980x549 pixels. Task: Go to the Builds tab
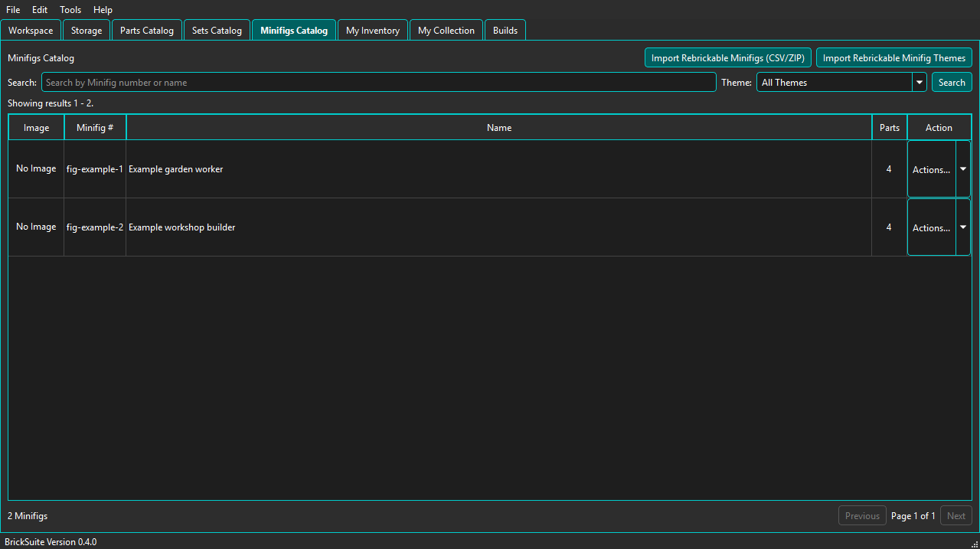tap(505, 31)
